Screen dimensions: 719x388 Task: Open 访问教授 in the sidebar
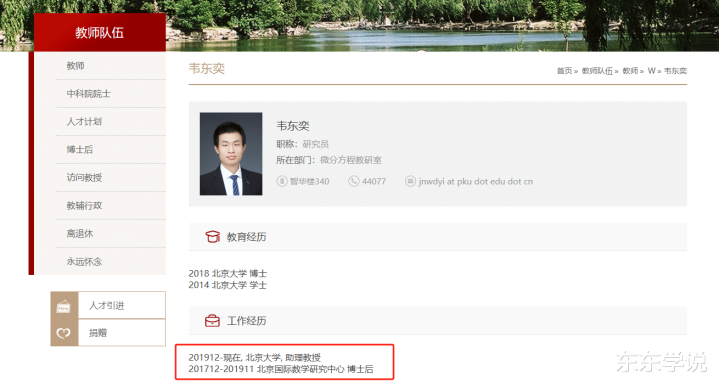click(x=84, y=177)
